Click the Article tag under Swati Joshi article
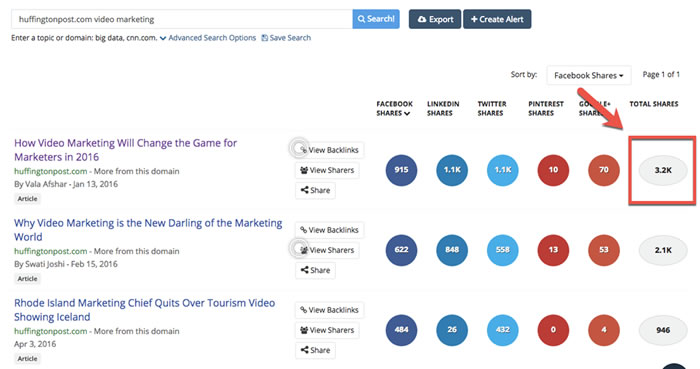Viewport: 700px width, 369px height. click(27, 279)
